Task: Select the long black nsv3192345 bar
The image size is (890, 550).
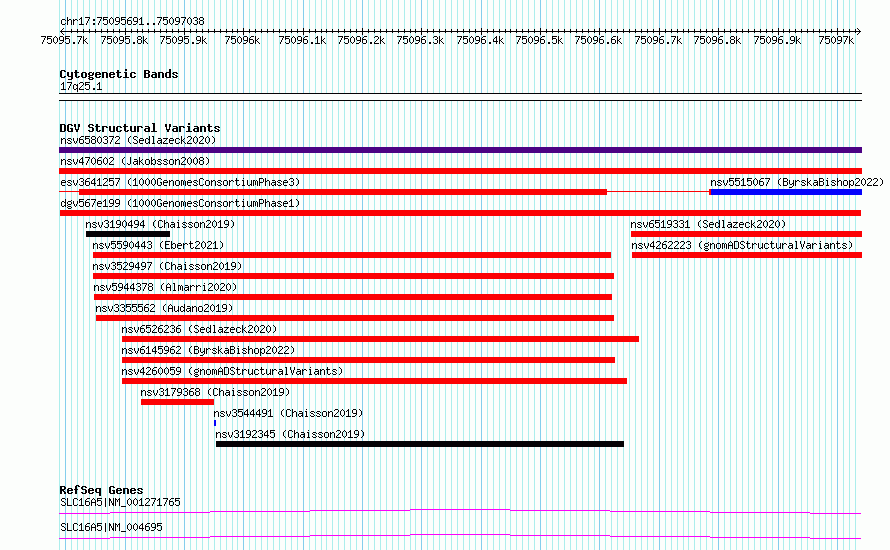Action: 420,444
